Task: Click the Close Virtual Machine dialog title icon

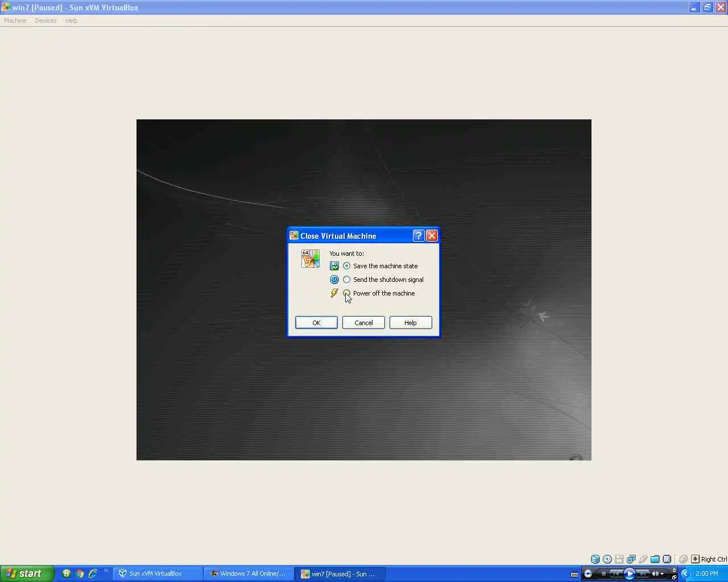Action: pyautogui.click(x=294, y=235)
